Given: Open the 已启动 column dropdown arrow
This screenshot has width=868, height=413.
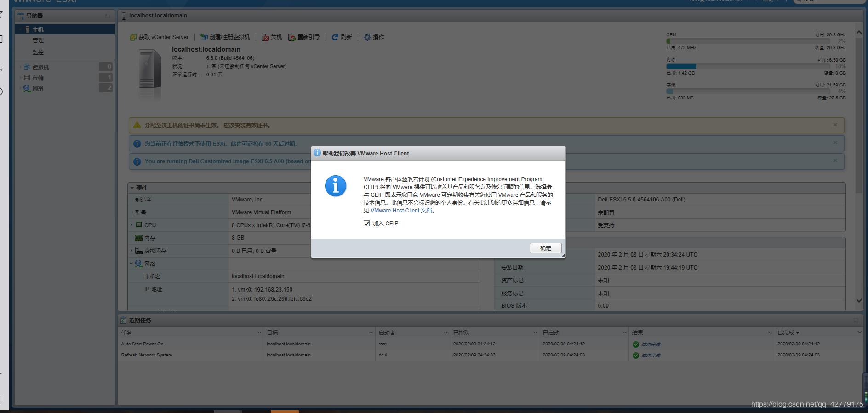Looking at the screenshot, I should point(624,333).
